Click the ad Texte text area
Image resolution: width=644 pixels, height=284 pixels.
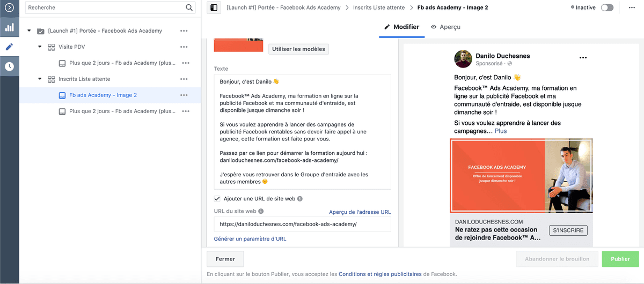pos(303,131)
